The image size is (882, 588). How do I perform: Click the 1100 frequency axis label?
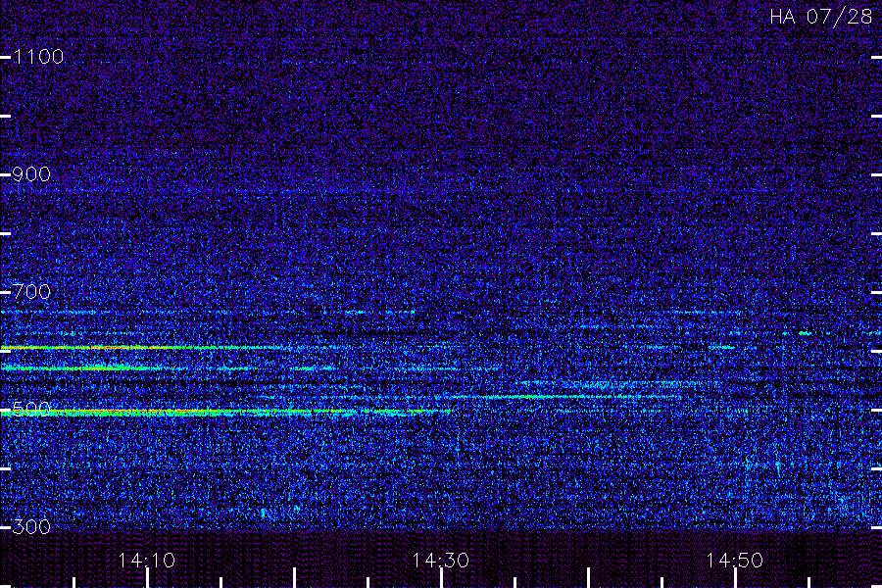[38, 57]
